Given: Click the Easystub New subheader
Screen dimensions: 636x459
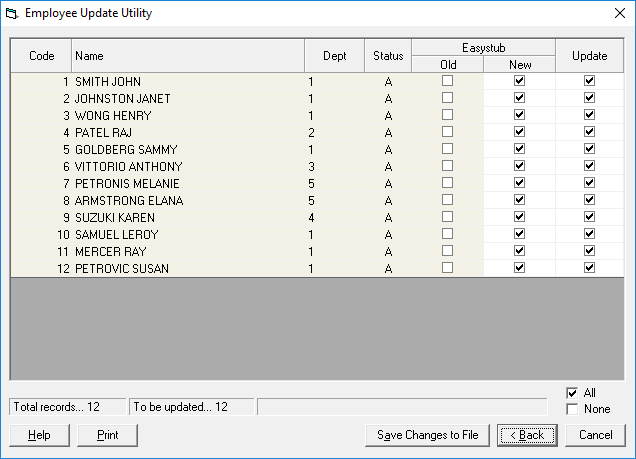Looking at the screenshot, I should click(x=520, y=64).
